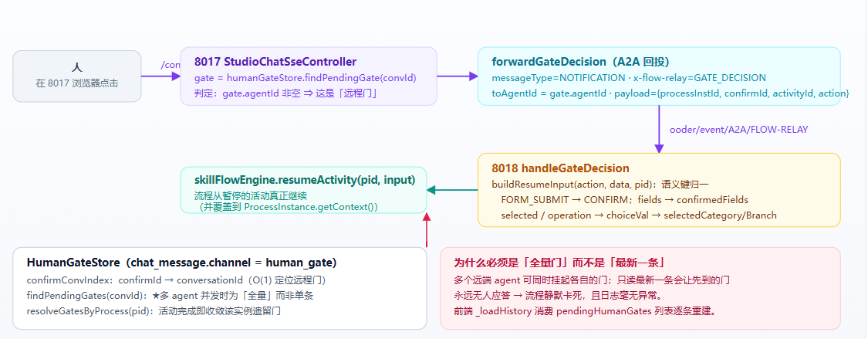
Task: Select the 8017 StudioChatSseController node
Action: (309, 76)
